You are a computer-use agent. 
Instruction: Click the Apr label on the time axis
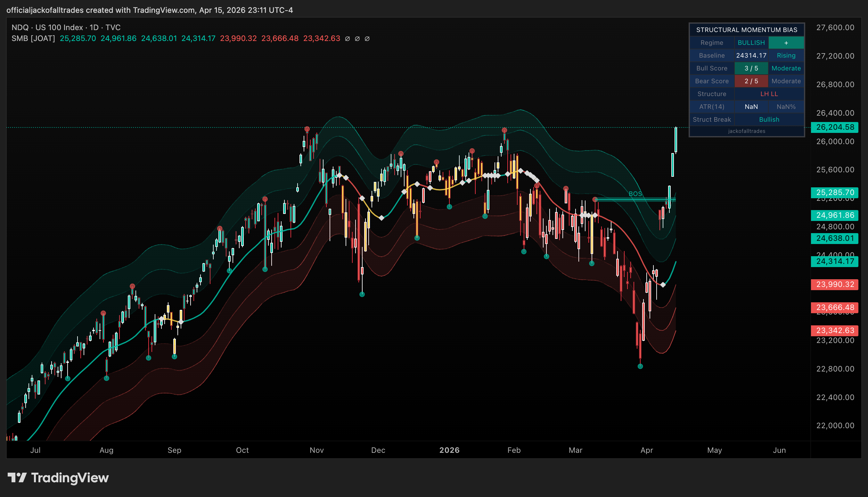coord(646,450)
